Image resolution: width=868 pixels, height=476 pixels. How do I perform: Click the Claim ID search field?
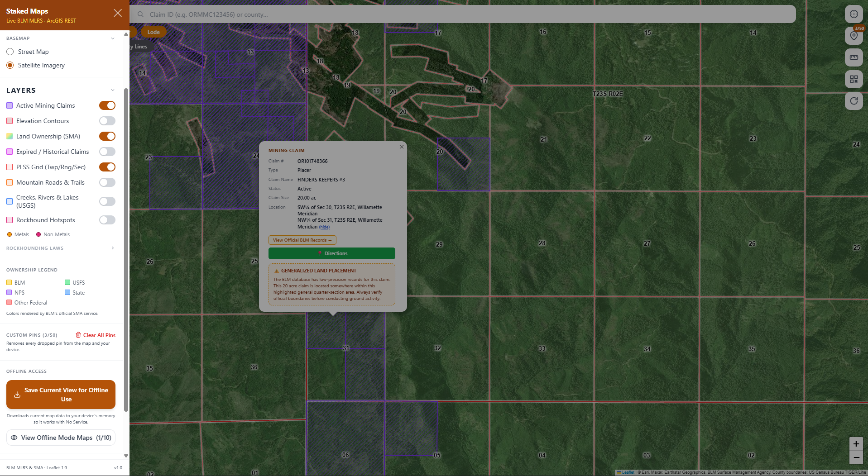coord(463,14)
